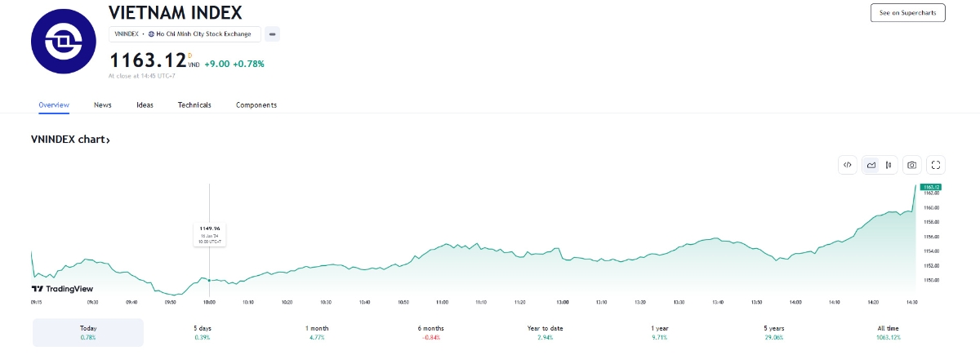The image size is (980, 364).
Task: Expand the VNINDEX chart heading chevron
Action: pos(108,140)
